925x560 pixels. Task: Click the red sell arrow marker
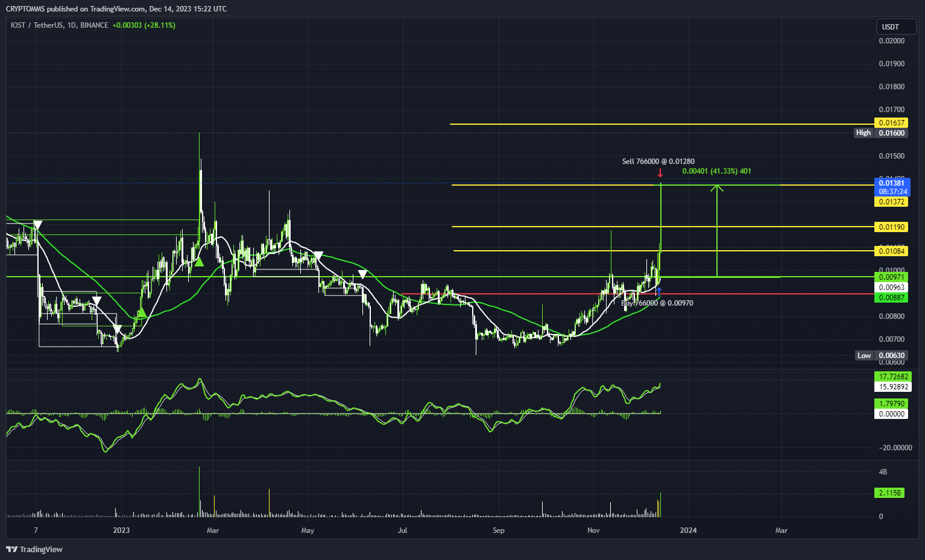(x=660, y=172)
